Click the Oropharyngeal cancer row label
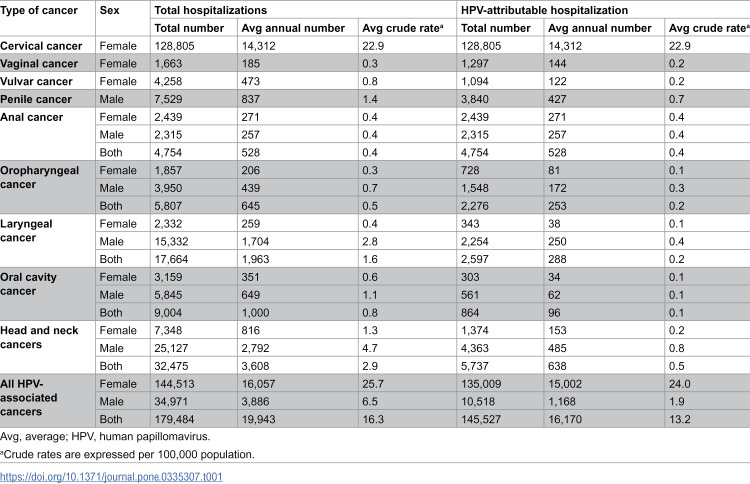Viewport: 750px width, 484px height. pyautogui.click(x=40, y=177)
